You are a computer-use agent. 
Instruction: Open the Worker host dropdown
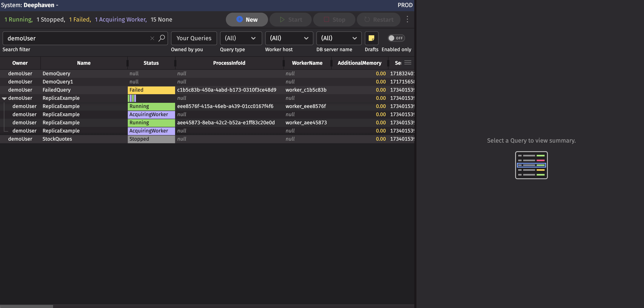(x=289, y=38)
